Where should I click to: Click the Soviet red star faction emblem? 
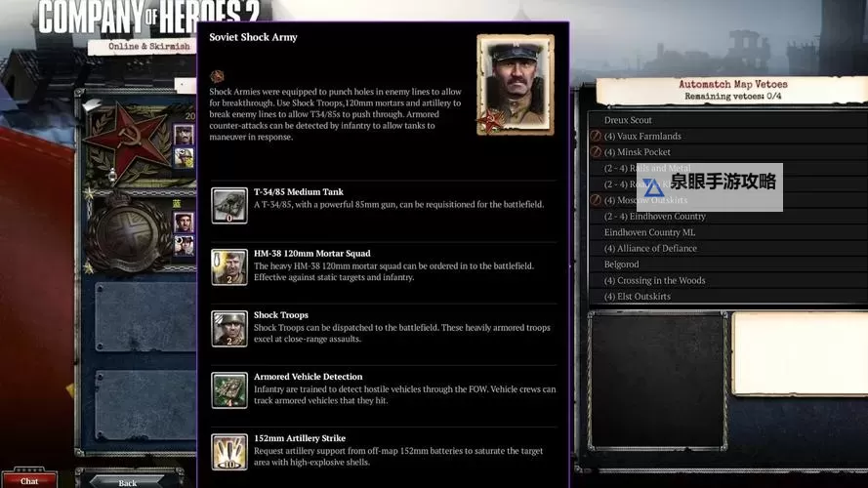pos(127,140)
